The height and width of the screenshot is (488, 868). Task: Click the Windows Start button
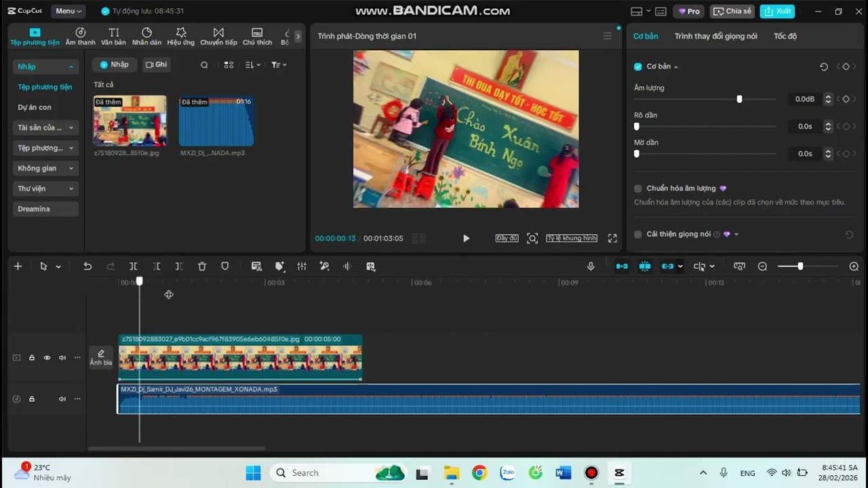[253, 473]
